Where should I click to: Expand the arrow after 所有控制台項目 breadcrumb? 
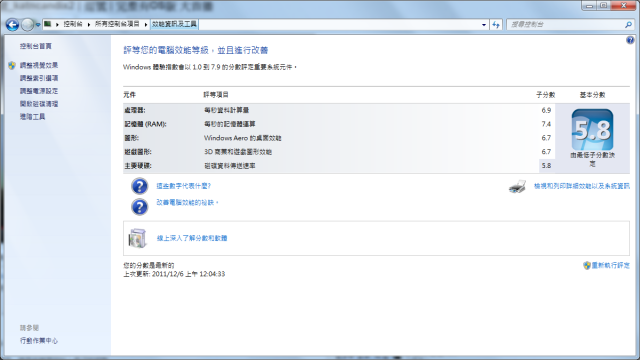(x=146, y=24)
